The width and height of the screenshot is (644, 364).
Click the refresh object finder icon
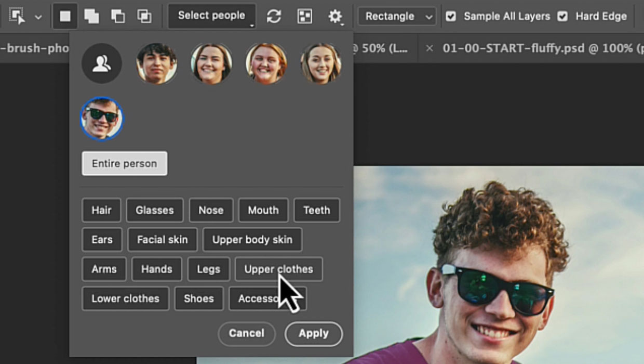point(274,16)
